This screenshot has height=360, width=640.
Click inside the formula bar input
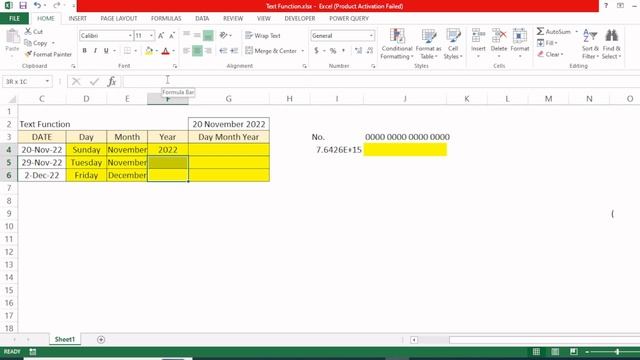(x=380, y=81)
